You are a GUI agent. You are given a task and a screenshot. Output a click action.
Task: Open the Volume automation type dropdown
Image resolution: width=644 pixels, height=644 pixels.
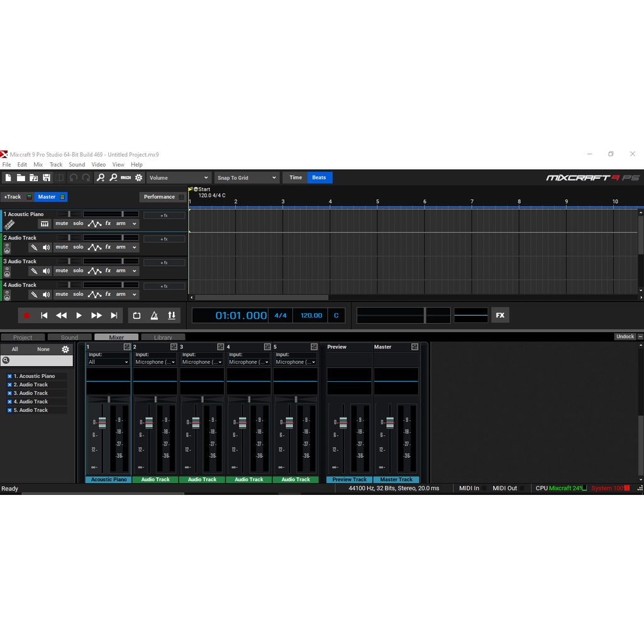pyautogui.click(x=179, y=178)
